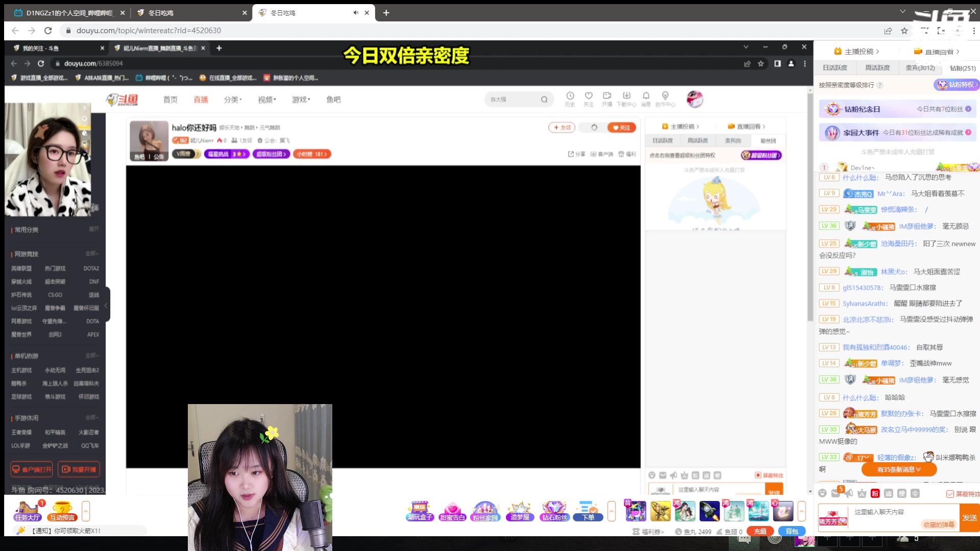The width and height of the screenshot is (980, 551).
Task: Open the 粉丝家园 icon
Action: (x=485, y=511)
